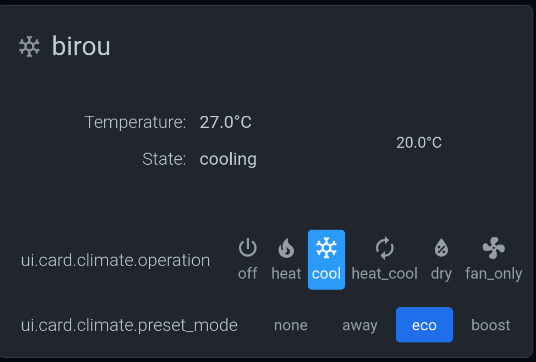Viewport: 536px width, 362px height.
Task: Click the 20.0°C target temperature
Action: 419,143
